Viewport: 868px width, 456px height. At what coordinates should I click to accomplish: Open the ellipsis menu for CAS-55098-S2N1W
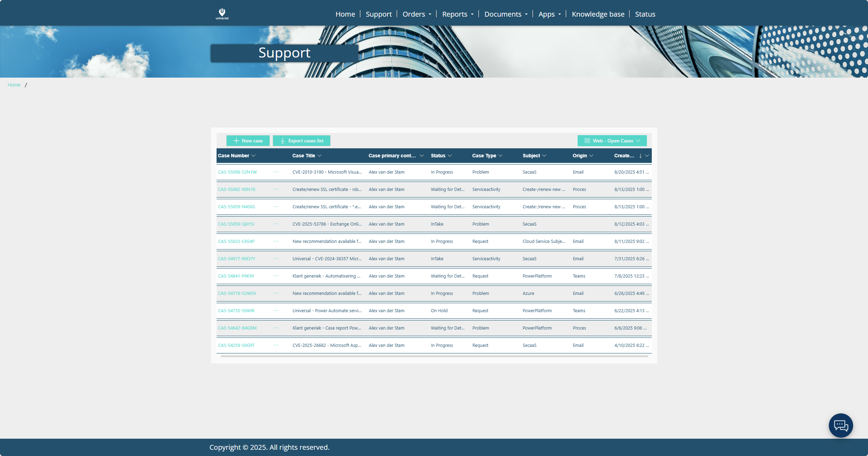(276, 172)
